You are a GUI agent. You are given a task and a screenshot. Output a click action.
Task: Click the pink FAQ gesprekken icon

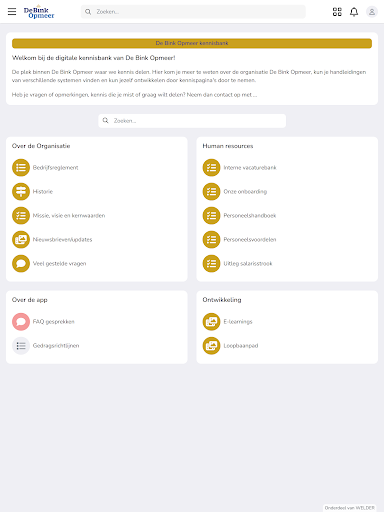pos(21,322)
